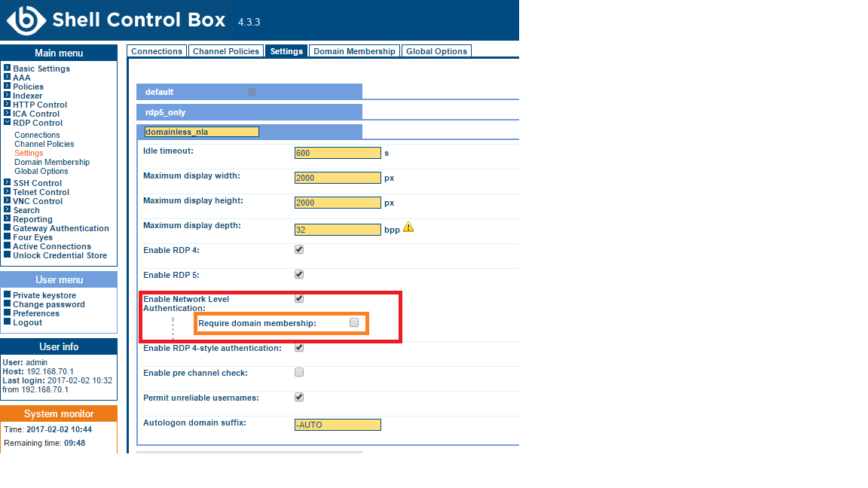Check the Enable pre channel check box
Screen dimensions: 868x488
(x=299, y=372)
